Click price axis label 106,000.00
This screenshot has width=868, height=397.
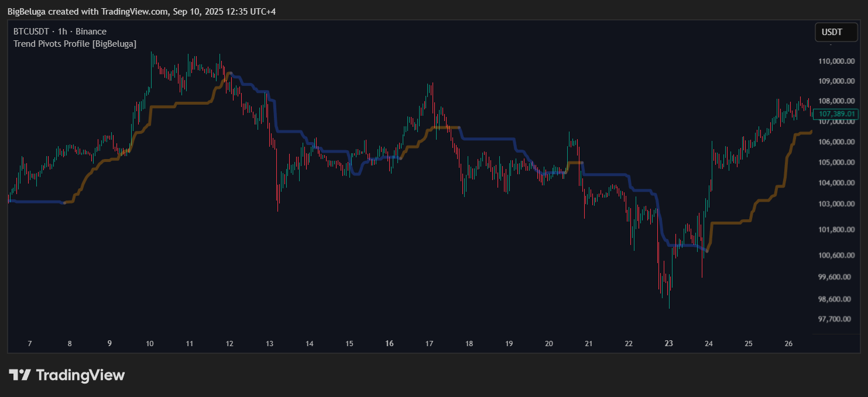[x=836, y=142]
